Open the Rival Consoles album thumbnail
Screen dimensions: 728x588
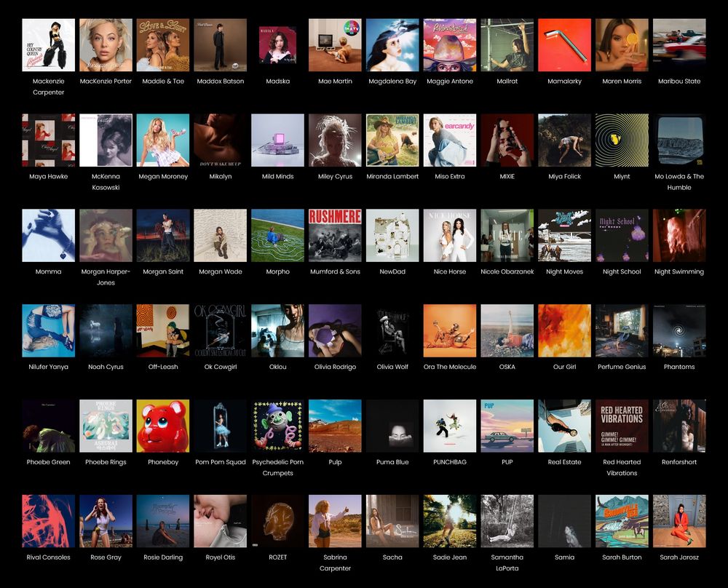tap(48, 521)
